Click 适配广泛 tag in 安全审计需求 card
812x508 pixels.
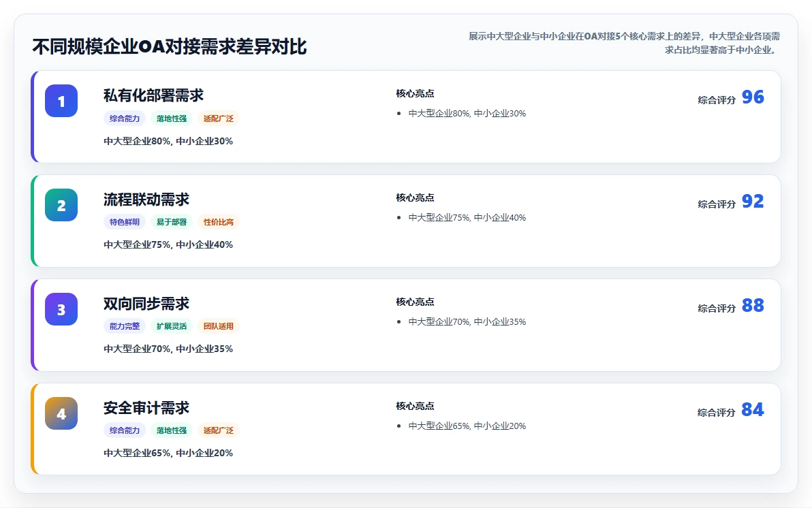point(218,430)
